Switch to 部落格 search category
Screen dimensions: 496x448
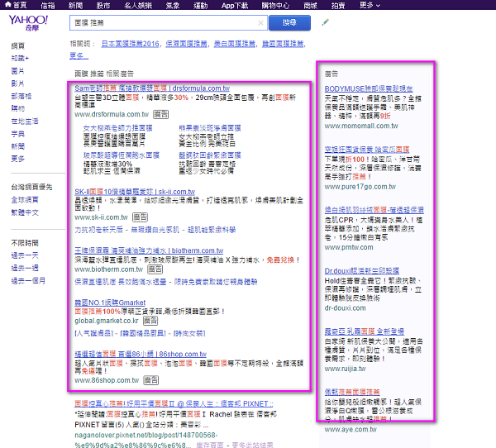click(21, 96)
